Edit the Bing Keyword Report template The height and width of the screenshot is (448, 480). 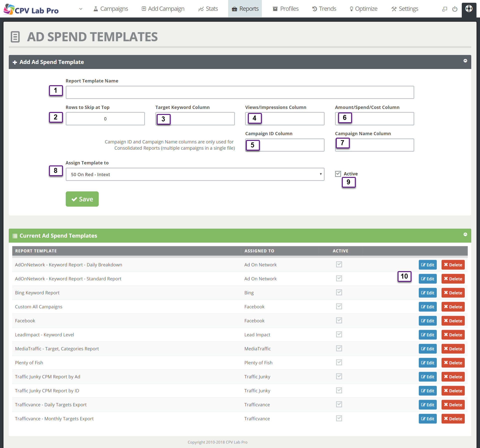428,293
